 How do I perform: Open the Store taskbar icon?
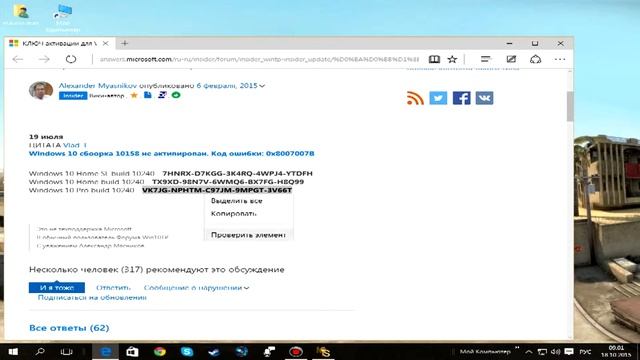click(132, 351)
